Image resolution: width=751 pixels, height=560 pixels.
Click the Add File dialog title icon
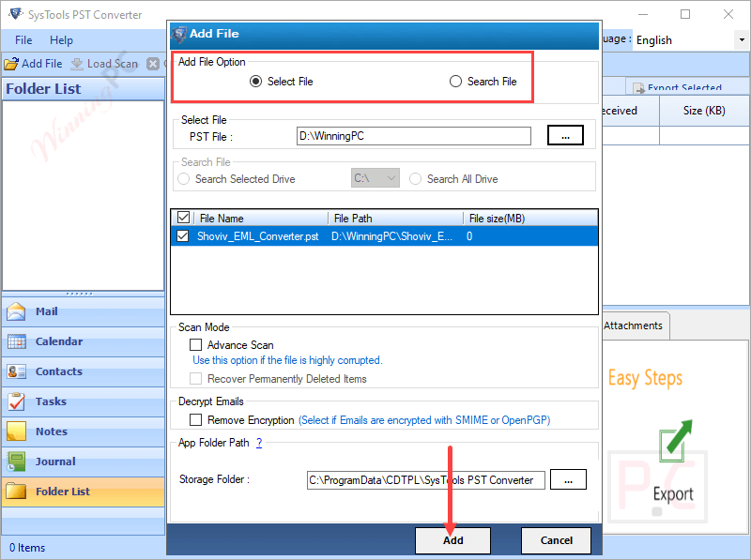179,34
